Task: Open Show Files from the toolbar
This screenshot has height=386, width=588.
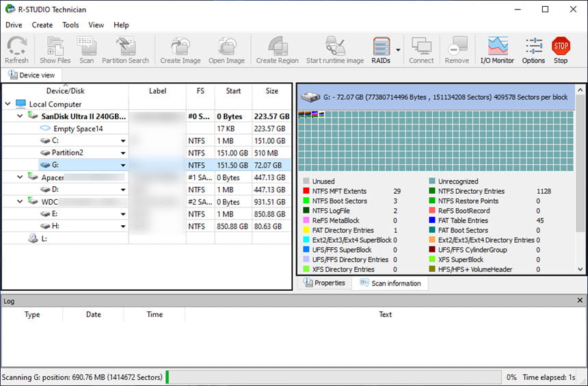Action: click(55, 50)
